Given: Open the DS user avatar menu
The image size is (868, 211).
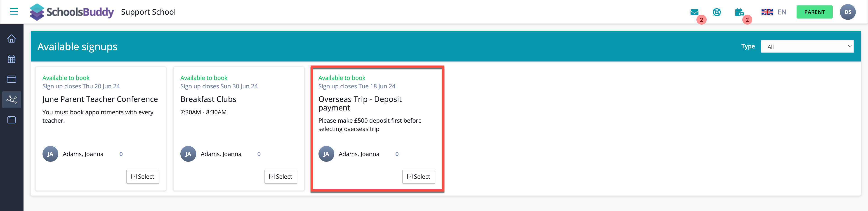Looking at the screenshot, I should point(848,12).
